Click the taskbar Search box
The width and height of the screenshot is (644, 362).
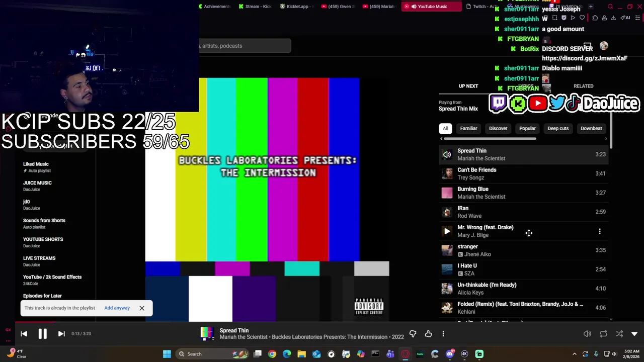click(x=212, y=354)
